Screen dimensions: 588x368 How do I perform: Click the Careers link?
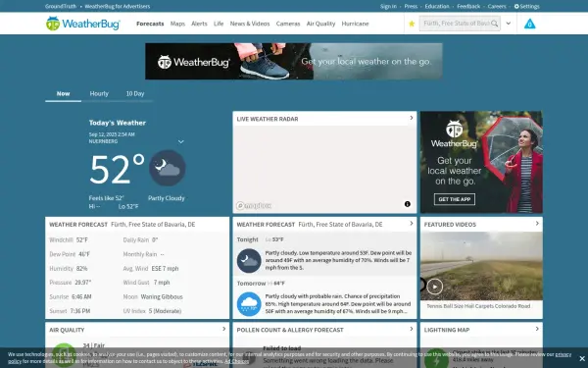[x=497, y=7]
